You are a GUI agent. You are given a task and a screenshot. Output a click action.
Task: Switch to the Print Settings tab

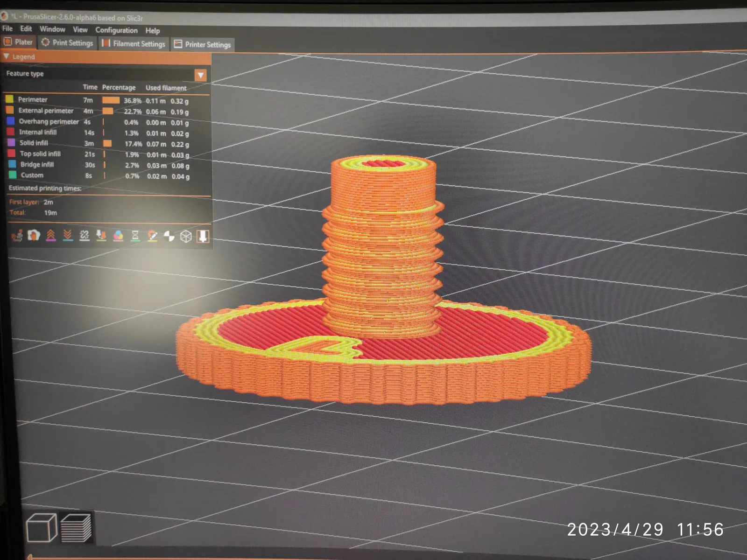click(68, 42)
